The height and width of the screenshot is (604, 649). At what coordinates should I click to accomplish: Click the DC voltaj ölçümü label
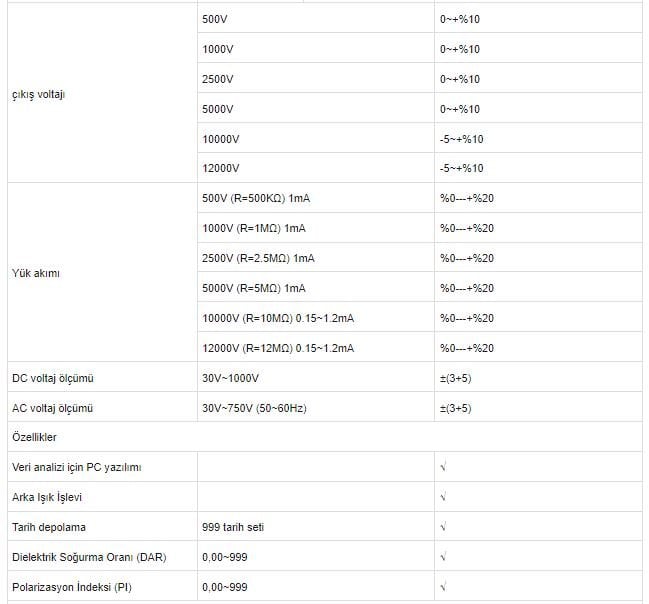53,378
